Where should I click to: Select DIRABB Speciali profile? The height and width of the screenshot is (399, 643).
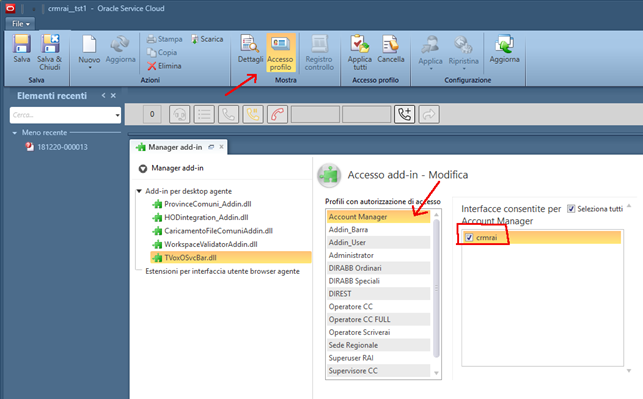pos(379,281)
